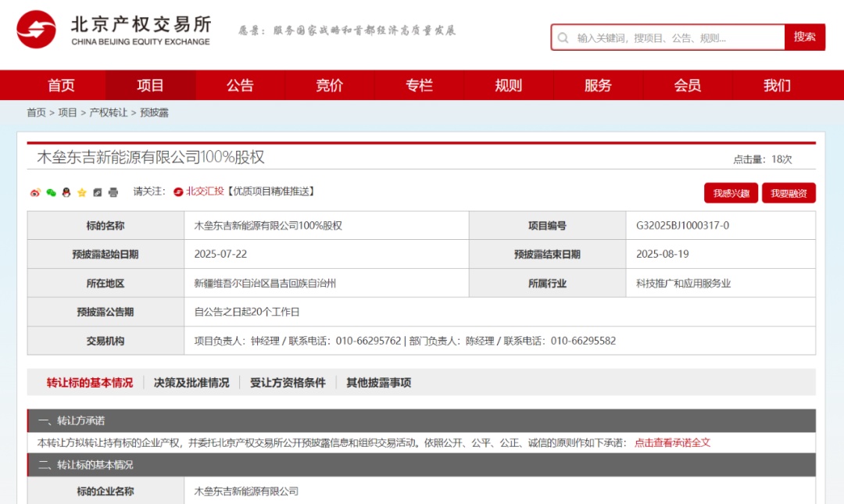This screenshot has width=844, height=504.
Task: Print the page with the printer icon
Action: pos(113,192)
